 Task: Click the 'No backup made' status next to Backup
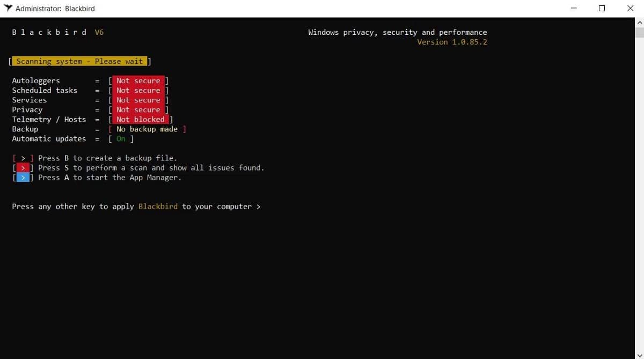point(149,129)
